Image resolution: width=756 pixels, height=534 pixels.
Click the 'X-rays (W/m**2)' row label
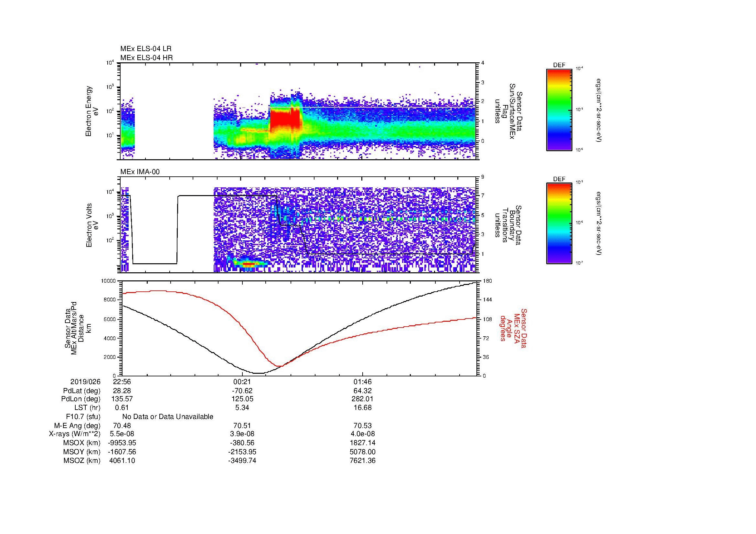[x=75, y=434]
